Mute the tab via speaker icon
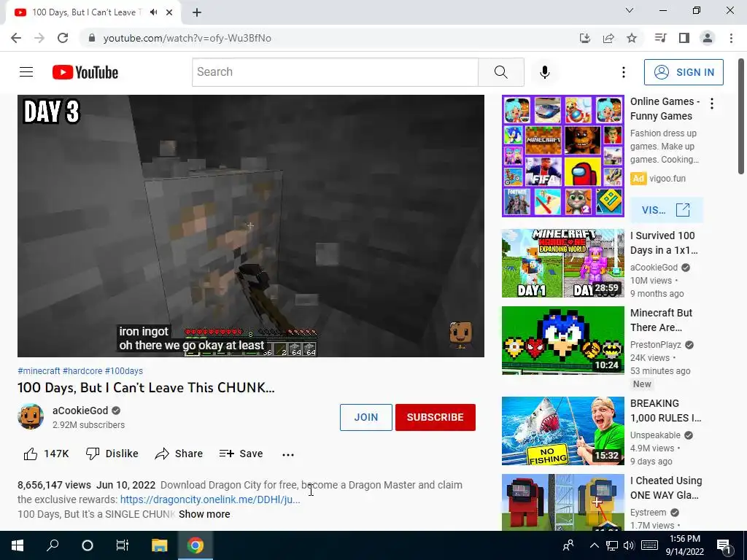 point(153,12)
